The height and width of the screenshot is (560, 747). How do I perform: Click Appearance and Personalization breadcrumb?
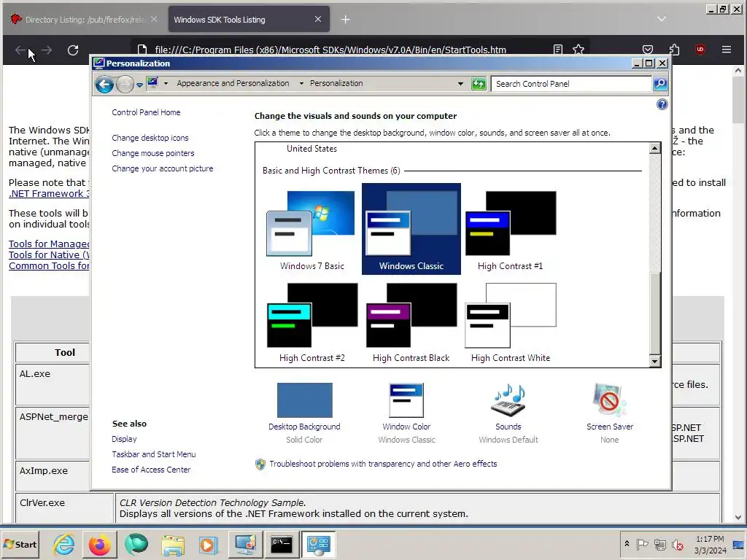tap(233, 83)
